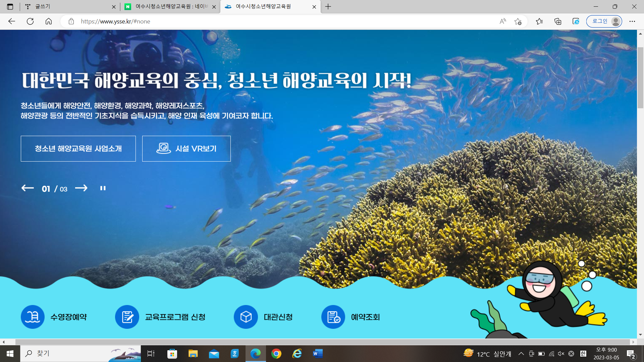The image size is (644, 362).
Task: Open the browser home page
Action: [x=49, y=21]
